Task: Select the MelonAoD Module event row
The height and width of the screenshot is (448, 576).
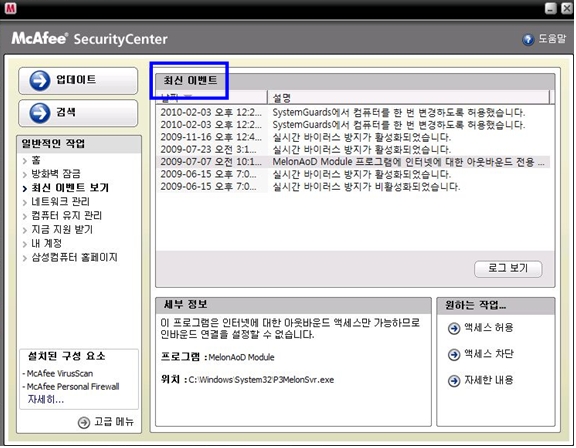Action: pyautogui.click(x=353, y=162)
